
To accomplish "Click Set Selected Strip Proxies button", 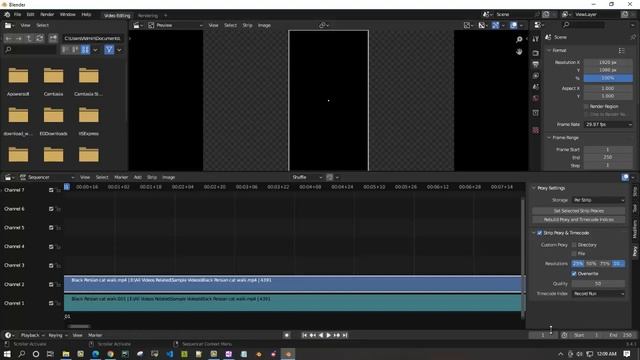I will pyautogui.click(x=578, y=211).
